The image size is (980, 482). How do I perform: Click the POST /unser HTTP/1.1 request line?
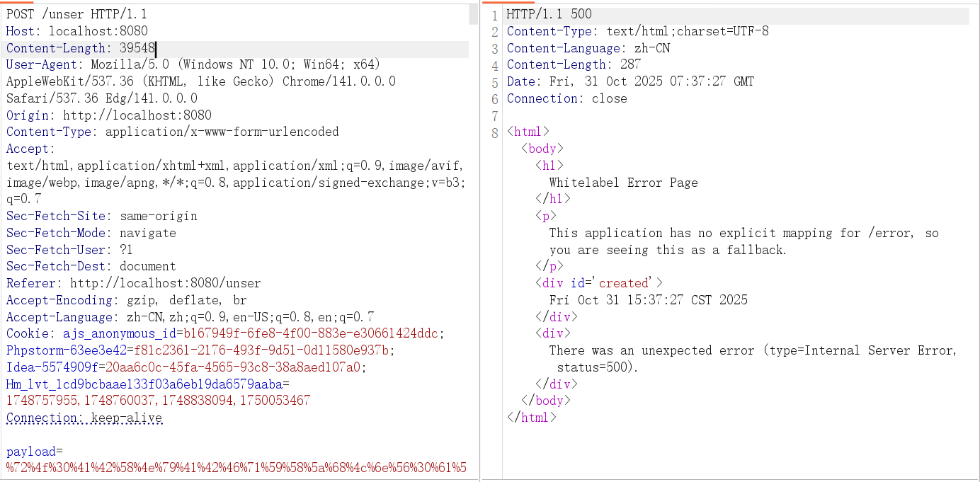[x=76, y=14]
